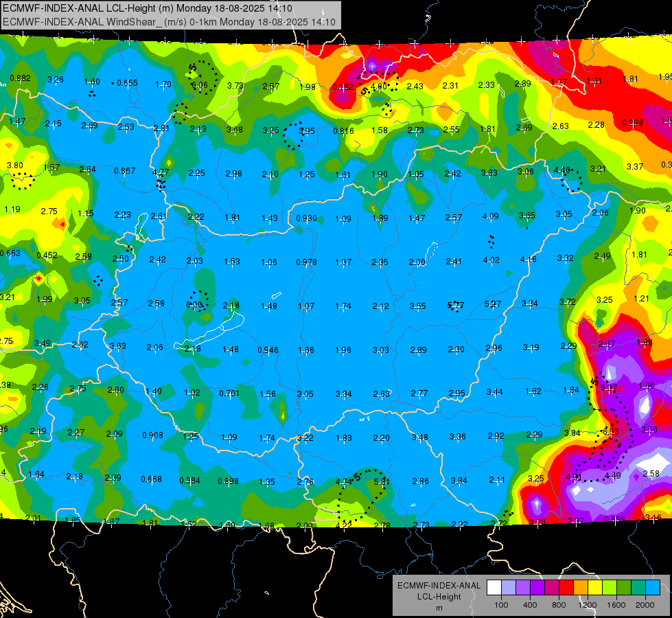This screenshot has height=618, width=672.
Task: Click the wind shear value '5.27'
Action: pyautogui.click(x=493, y=304)
